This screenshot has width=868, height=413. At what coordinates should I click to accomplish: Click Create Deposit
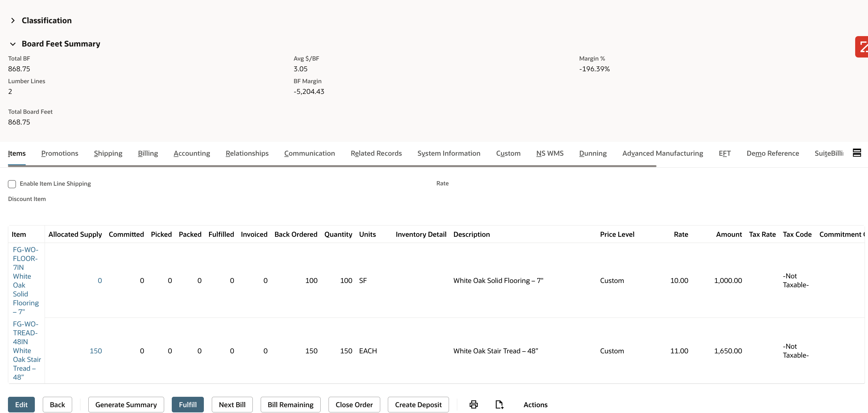[x=418, y=404]
